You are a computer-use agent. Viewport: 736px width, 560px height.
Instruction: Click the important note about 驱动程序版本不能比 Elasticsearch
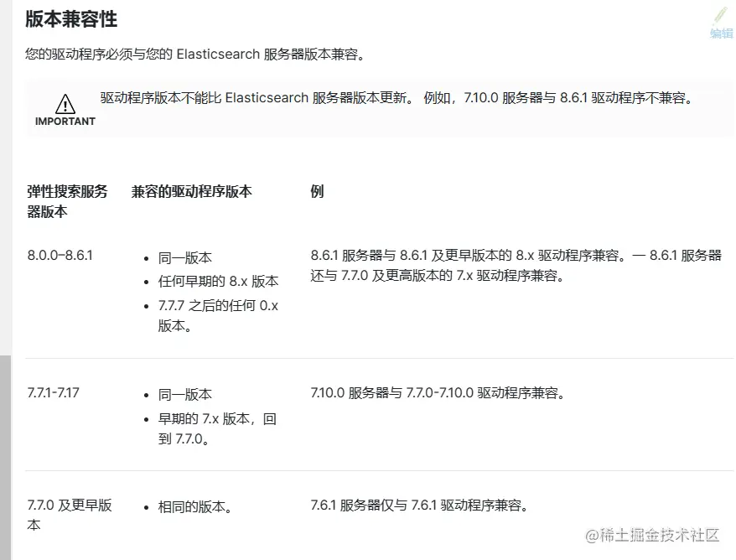pyautogui.click(x=397, y=97)
